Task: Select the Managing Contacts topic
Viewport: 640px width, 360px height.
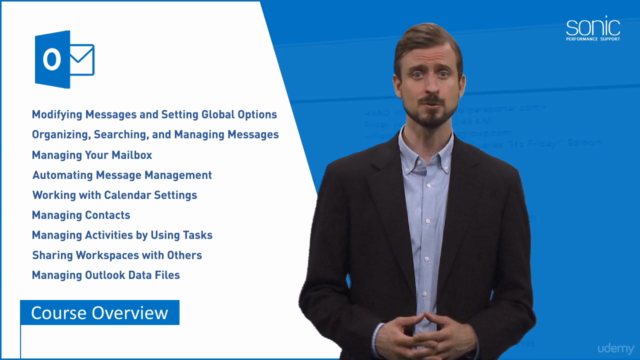Action: 81,215
